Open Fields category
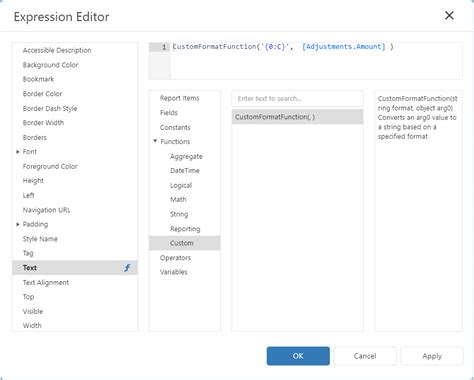This screenshot has height=380, width=474. tap(185, 113)
